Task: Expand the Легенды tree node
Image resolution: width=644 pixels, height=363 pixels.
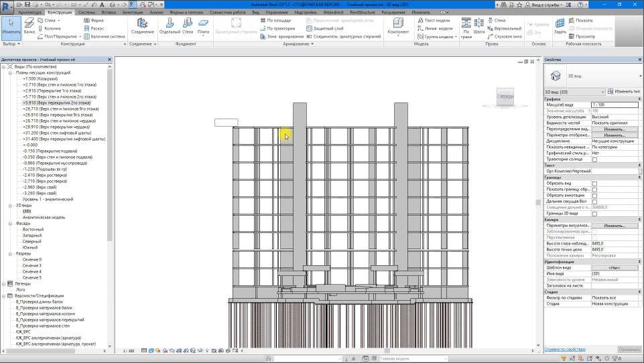Action: pos(3,283)
